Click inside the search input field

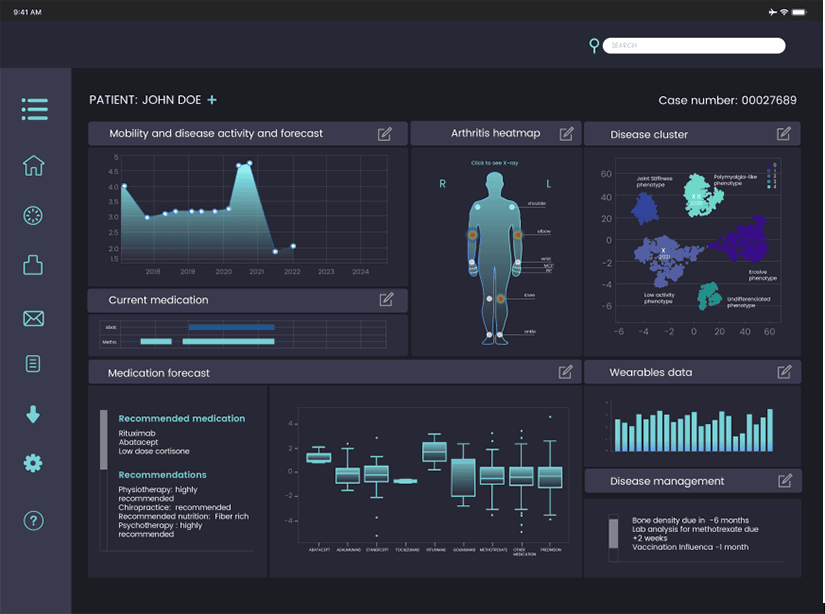point(694,46)
